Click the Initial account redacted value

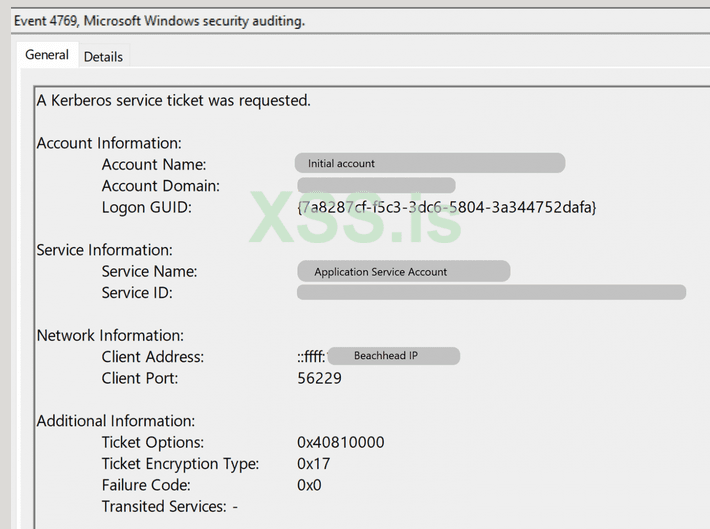pyautogui.click(x=430, y=163)
